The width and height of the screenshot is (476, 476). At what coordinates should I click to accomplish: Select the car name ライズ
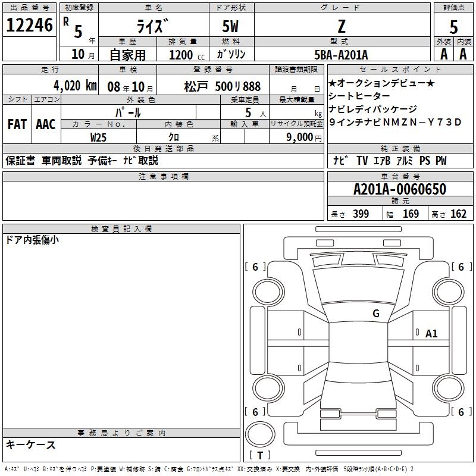click(x=153, y=26)
